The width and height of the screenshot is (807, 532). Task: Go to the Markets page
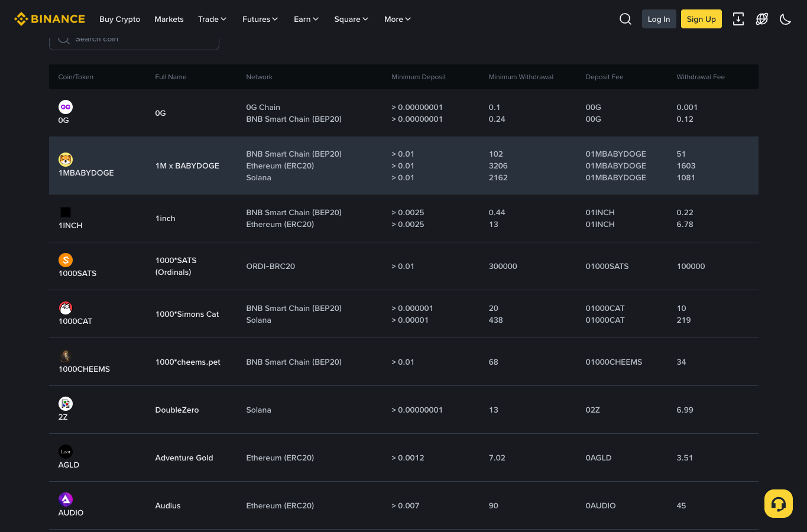(x=169, y=19)
